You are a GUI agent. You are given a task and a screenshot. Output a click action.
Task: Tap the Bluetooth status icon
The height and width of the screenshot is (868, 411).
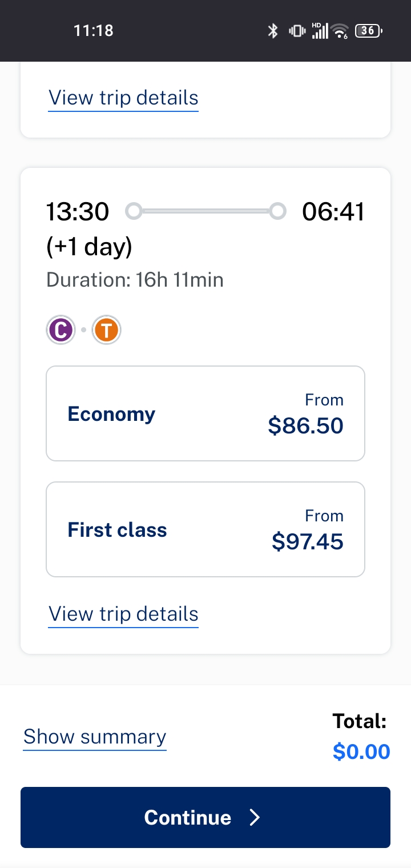click(273, 31)
